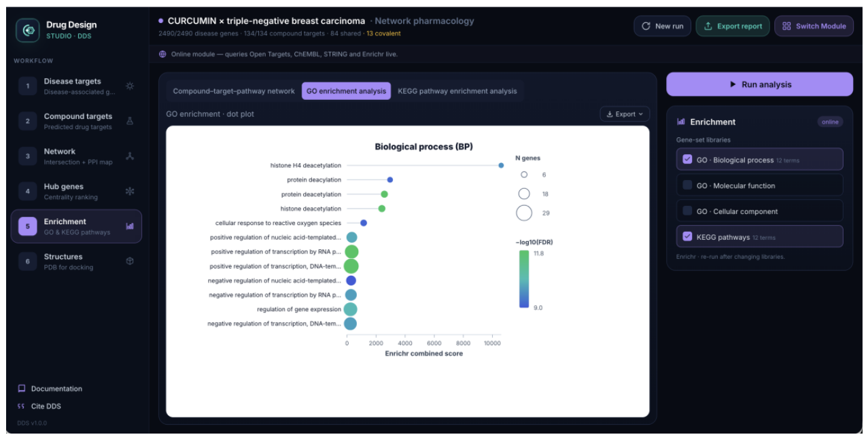The width and height of the screenshot is (868, 439).
Task: Switch to Compound-target-pathway network tab
Action: [234, 91]
